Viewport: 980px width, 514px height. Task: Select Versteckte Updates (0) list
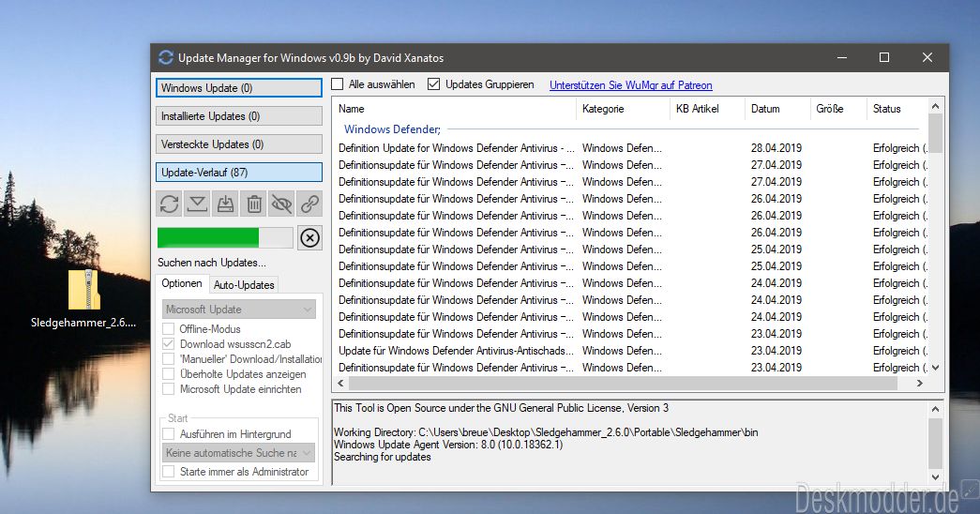click(239, 144)
